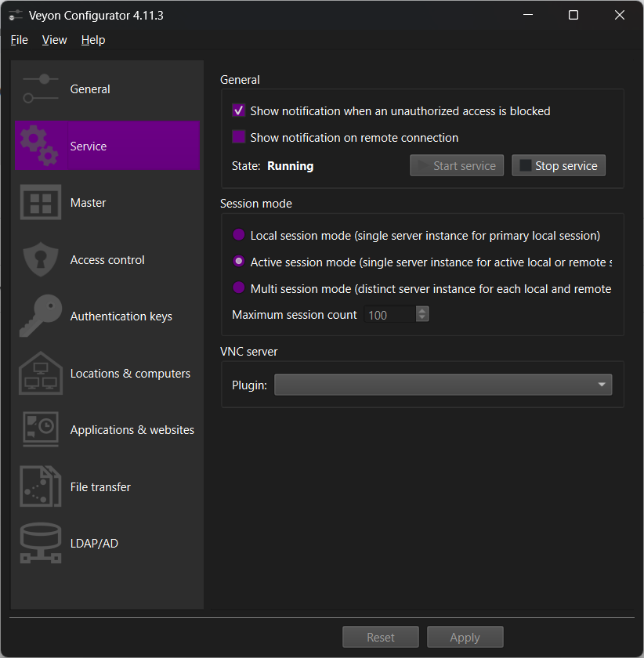Click the Authentication keys key icon
This screenshot has height=658, width=644.
pyautogui.click(x=41, y=316)
